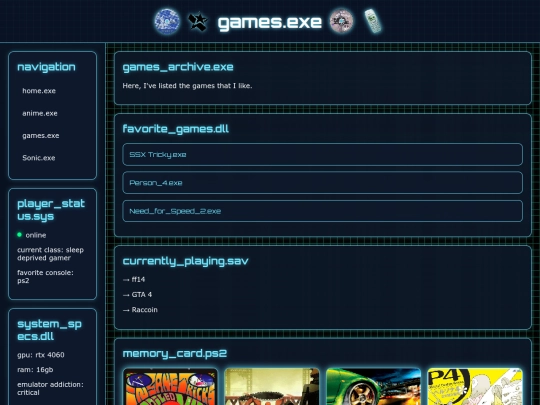Click the navigation panel heading
The height and width of the screenshot is (405, 540).
[x=46, y=67]
